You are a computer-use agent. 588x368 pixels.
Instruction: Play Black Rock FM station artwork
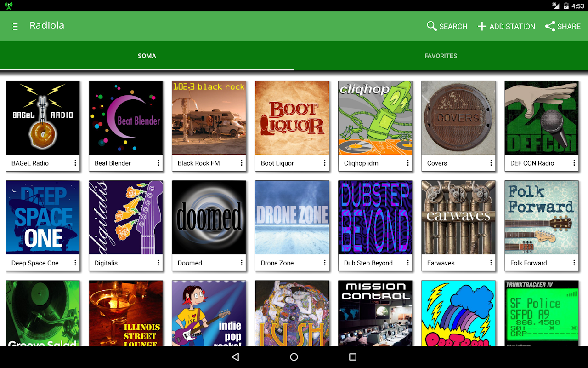(x=209, y=118)
